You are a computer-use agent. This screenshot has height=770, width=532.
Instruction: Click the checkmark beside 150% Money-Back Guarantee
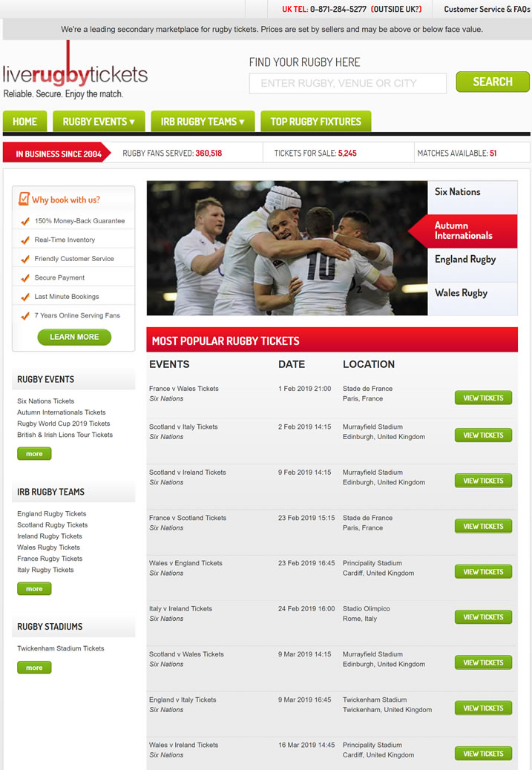tap(25, 222)
